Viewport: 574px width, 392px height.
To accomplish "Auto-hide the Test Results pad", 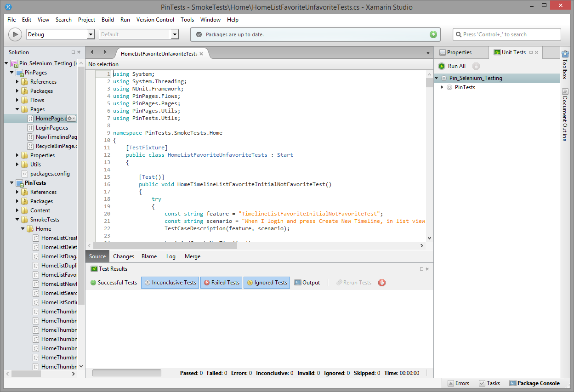I will 421,269.
